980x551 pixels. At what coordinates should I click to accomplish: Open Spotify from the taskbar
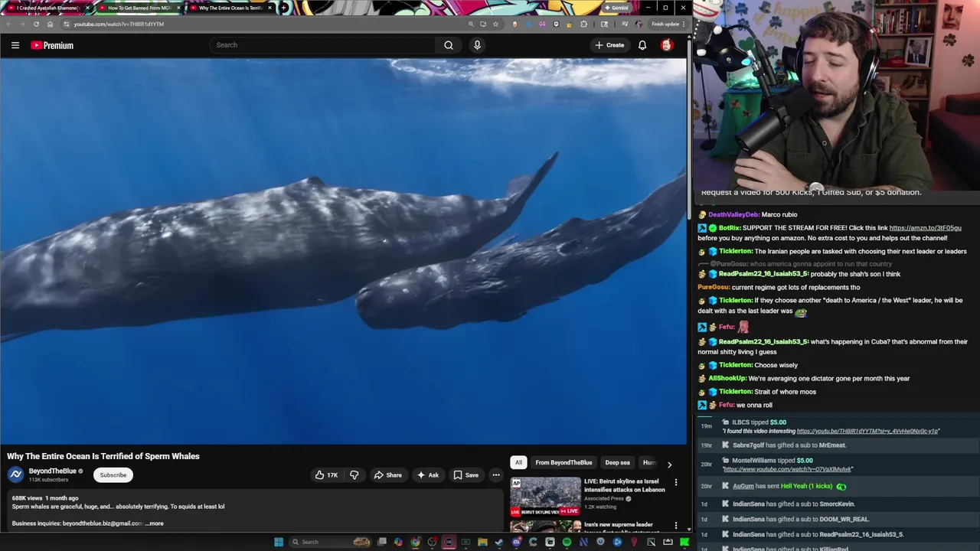[x=567, y=542]
